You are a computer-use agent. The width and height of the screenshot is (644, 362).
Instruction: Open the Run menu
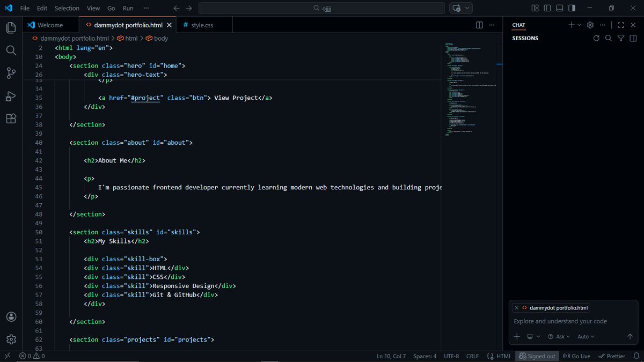[128, 8]
